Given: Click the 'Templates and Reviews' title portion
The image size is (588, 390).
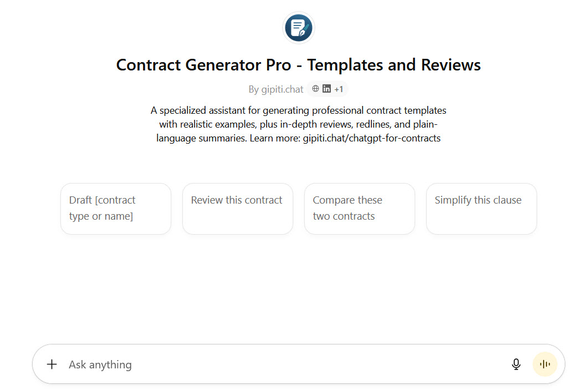Looking at the screenshot, I should 394,65.
